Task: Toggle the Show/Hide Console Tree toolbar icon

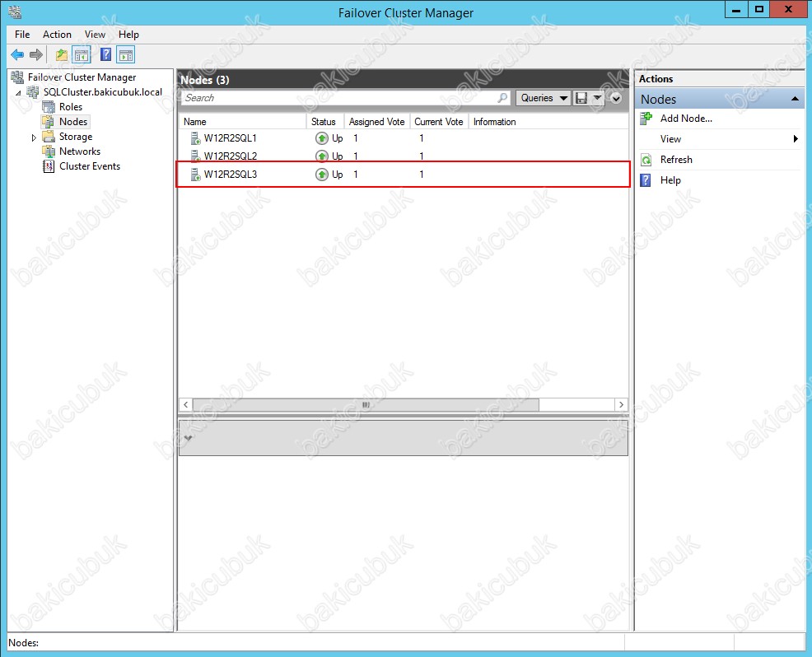Action: (82, 54)
